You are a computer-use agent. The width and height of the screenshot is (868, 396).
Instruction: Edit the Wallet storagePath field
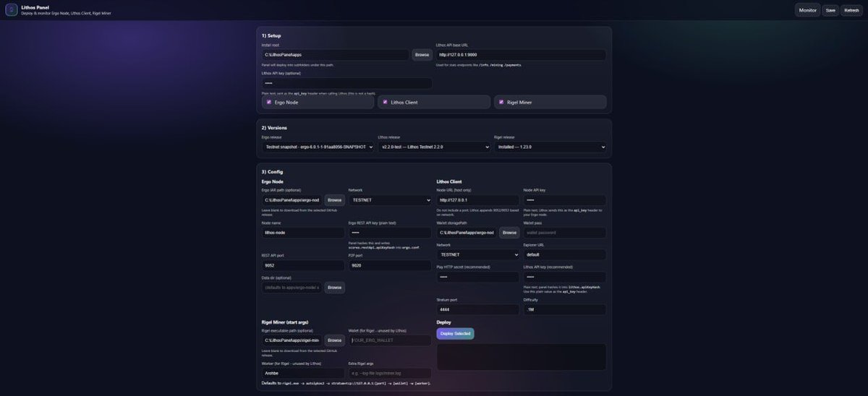[467, 233]
